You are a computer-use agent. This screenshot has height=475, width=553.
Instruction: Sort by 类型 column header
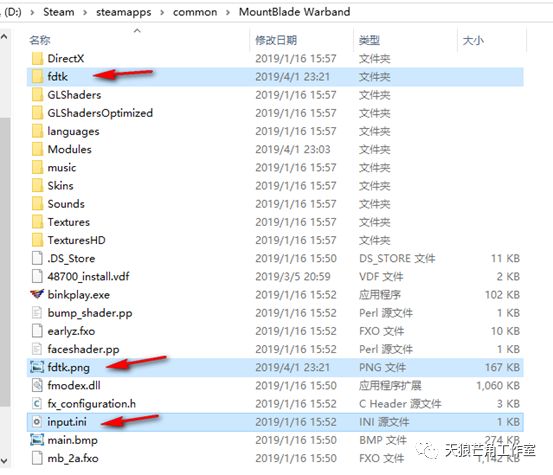[x=369, y=40]
